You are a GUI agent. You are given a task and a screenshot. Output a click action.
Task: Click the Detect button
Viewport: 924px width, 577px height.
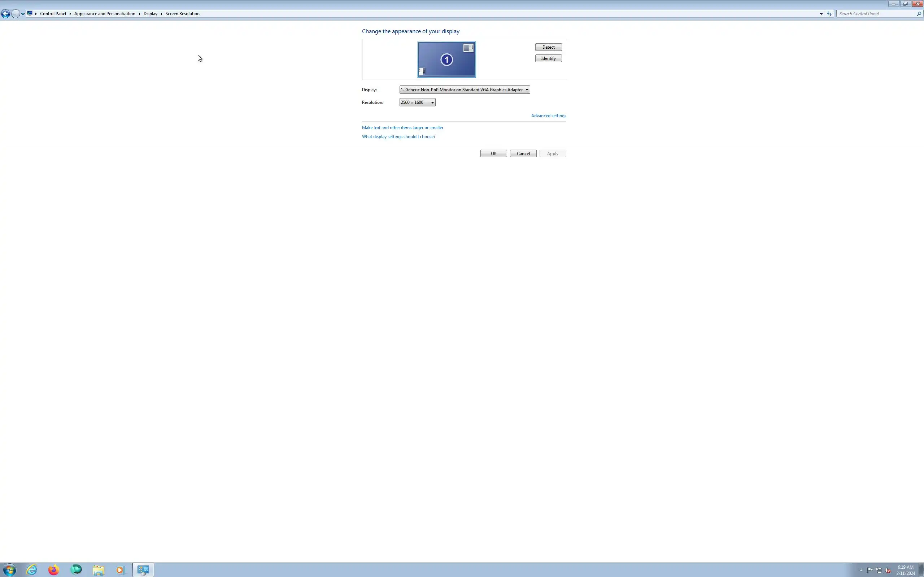[548, 47]
